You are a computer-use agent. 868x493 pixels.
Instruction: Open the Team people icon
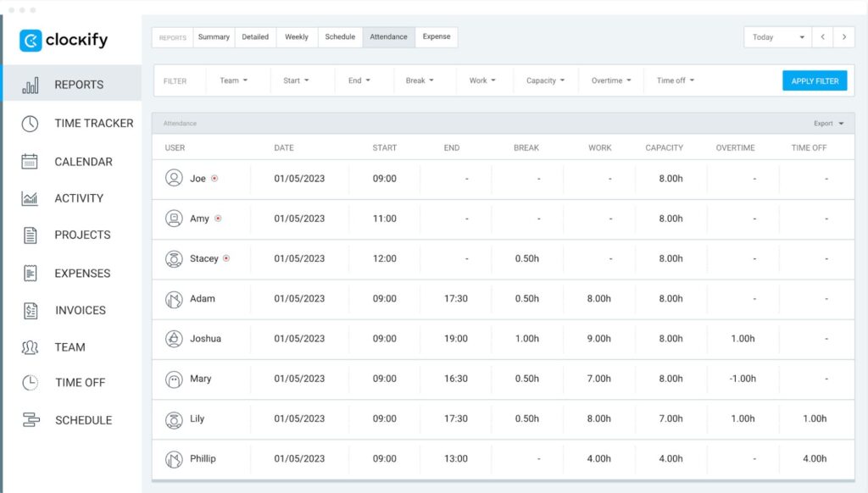[31, 347]
